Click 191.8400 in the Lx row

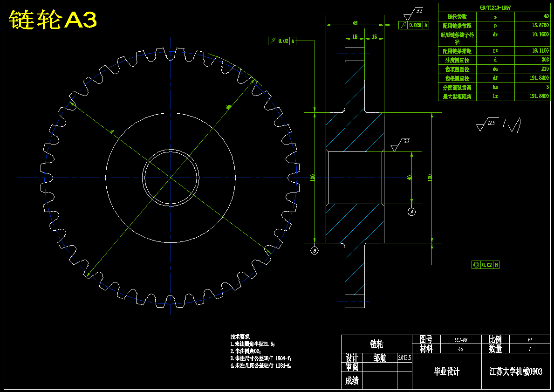click(540, 96)
